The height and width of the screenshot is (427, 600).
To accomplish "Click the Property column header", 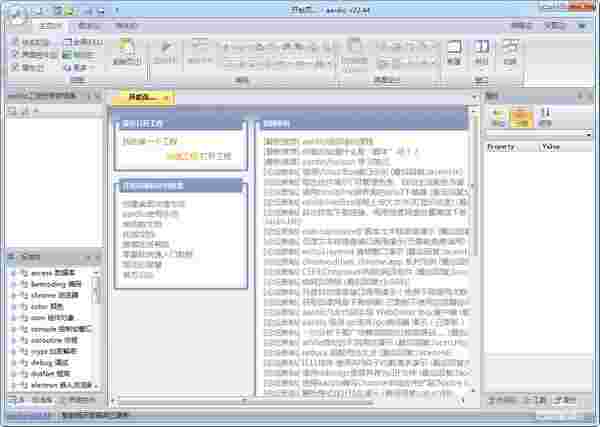I will point(511,147).
